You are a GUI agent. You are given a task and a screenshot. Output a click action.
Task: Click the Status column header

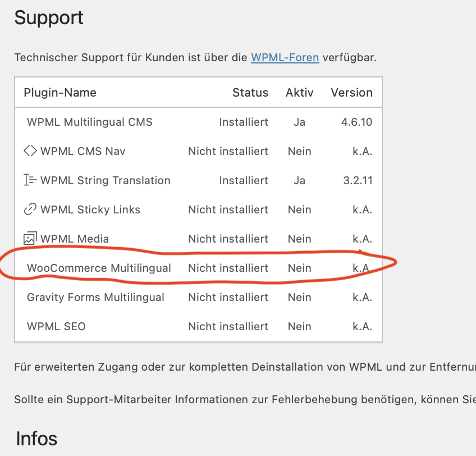(250, 93)
